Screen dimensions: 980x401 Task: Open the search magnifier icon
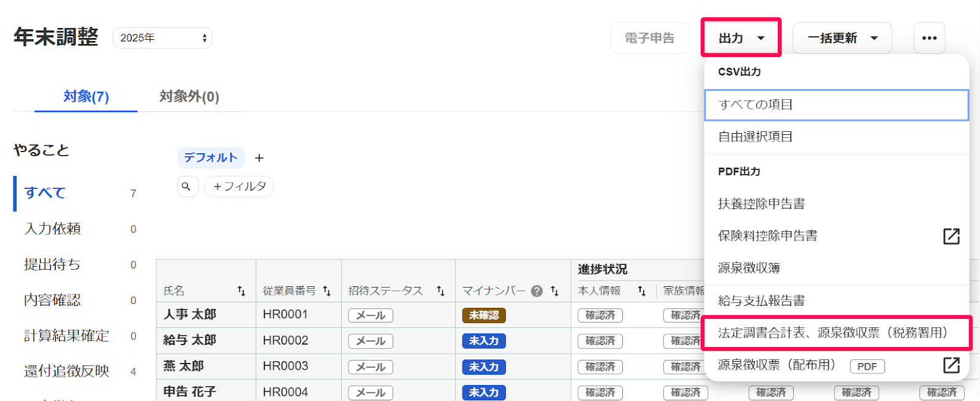[x=187, y=186]
